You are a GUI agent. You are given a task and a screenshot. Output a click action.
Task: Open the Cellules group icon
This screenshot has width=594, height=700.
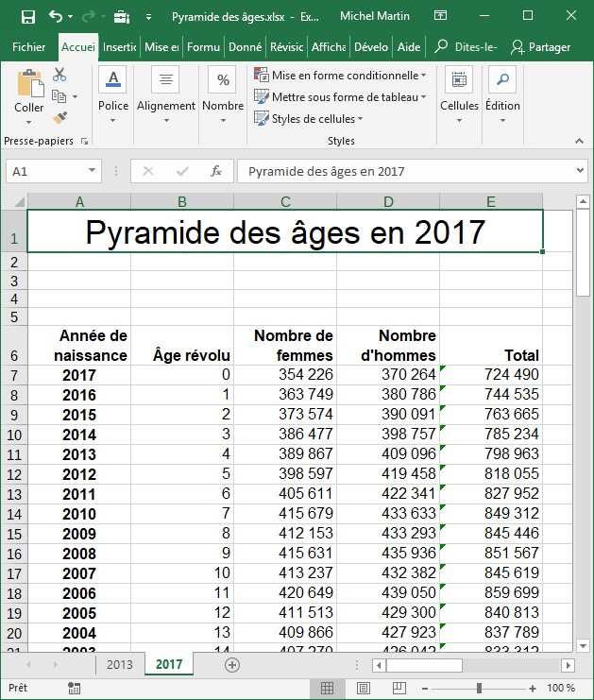coord(459,91)
